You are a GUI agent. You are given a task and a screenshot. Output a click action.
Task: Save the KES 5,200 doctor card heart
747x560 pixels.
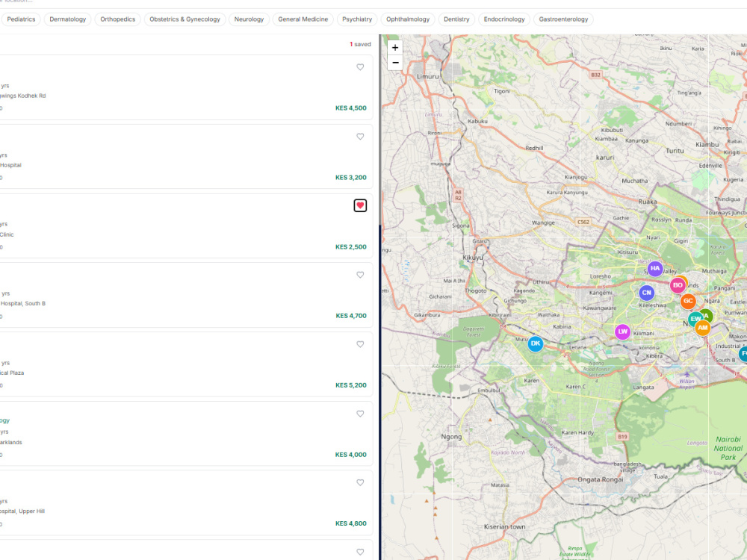360,344
